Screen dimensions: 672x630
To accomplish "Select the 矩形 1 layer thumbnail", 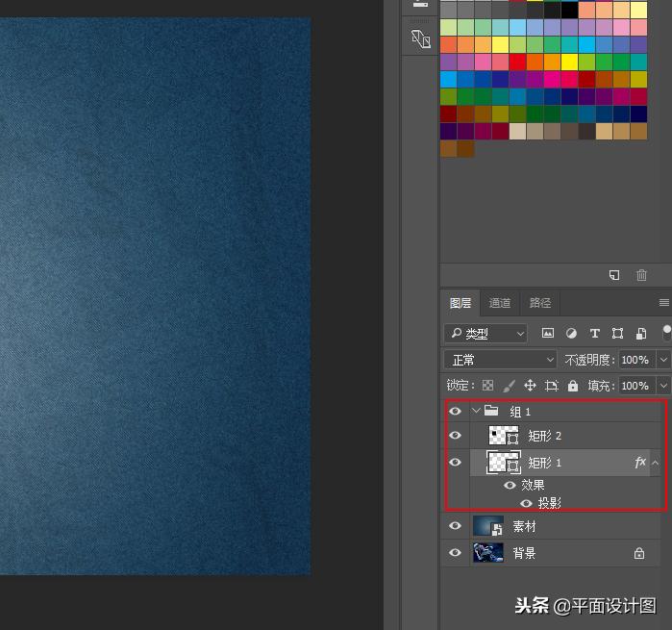I will point(504,463).
